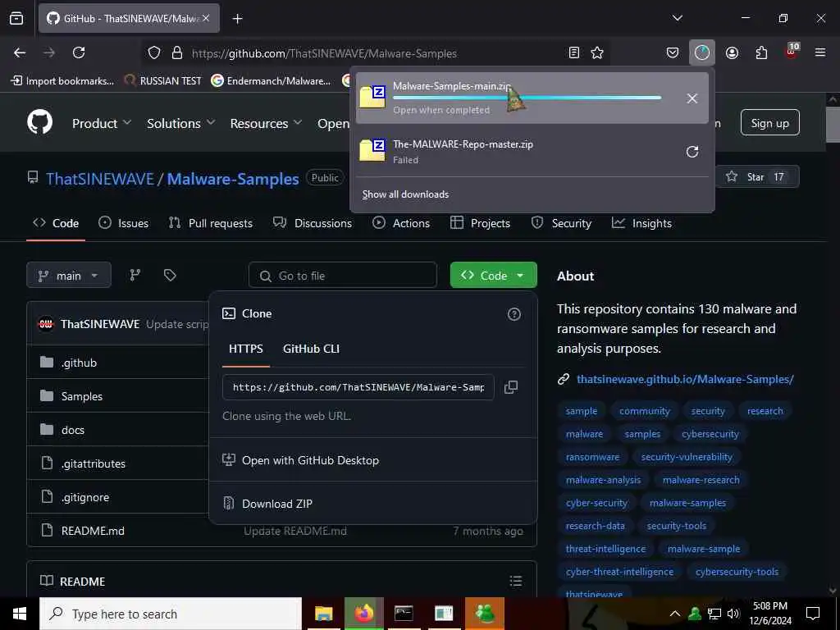Open README outline list icon

(x=515, y=581)
